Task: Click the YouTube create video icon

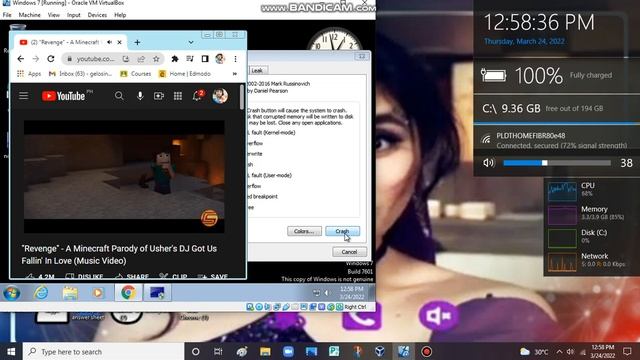Action: 158,96
